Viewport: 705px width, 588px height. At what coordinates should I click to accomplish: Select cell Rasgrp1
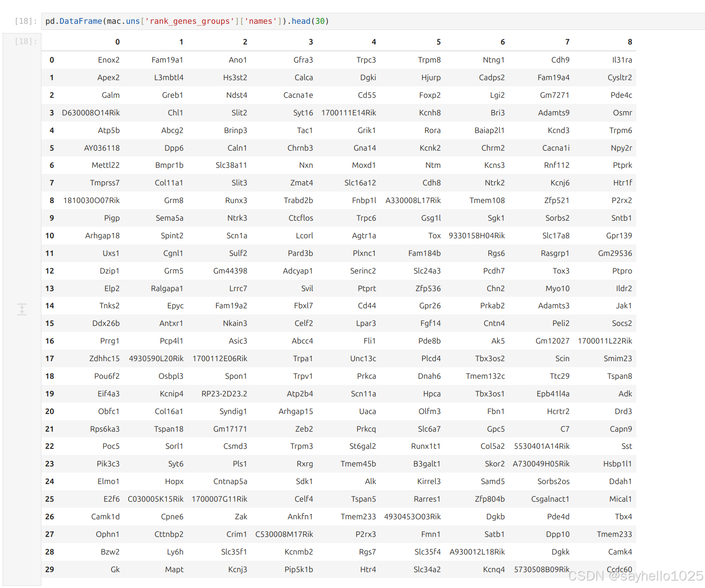point(555,253)
